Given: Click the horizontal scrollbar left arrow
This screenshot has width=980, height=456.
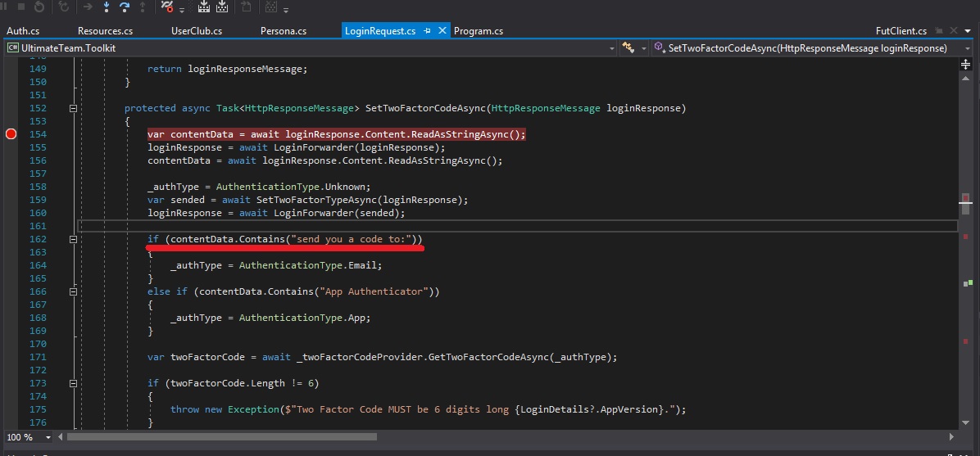Looking at the screenshot, I should pyautogui.click(x=61, y=437).
